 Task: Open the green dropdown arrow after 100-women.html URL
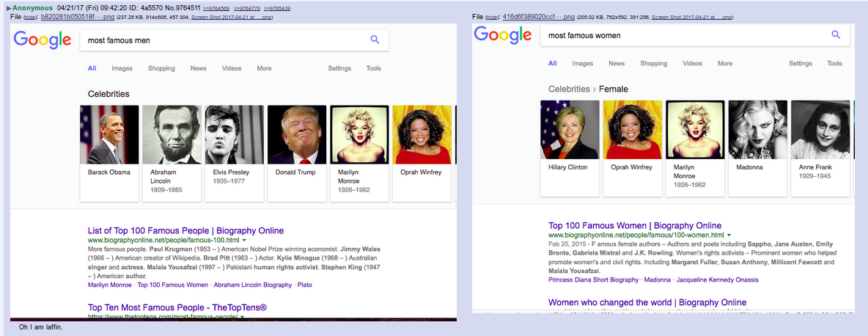click(729, 235)
